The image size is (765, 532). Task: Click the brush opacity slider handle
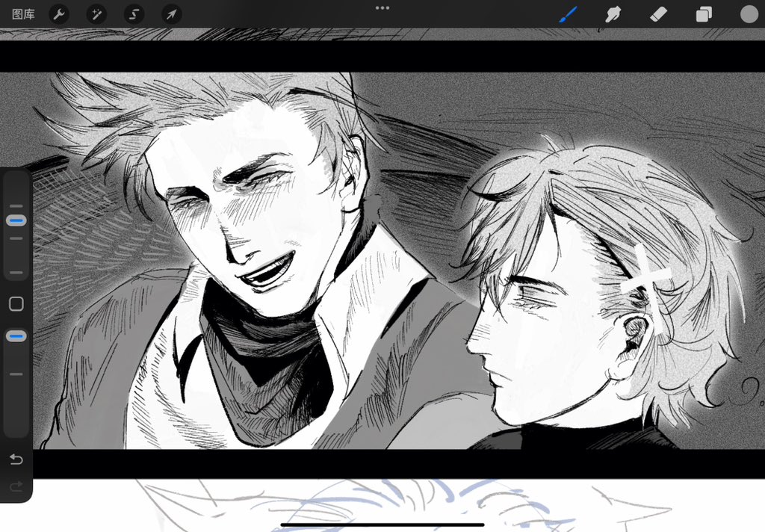coord(16,336)
